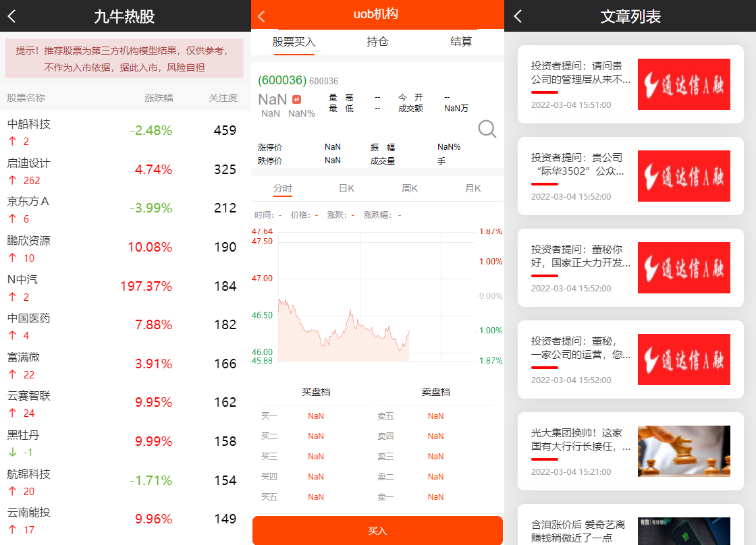Go back from the uob机构 screen
The height and width of the screenshot is (545, 756).
point(261,17)
